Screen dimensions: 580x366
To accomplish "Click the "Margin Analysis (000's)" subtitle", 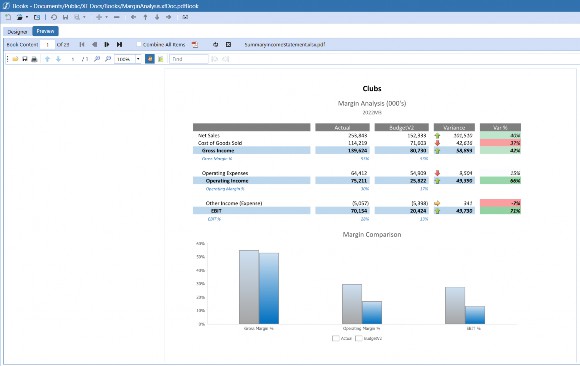I will pyautogui.click(x=372, y=103).
